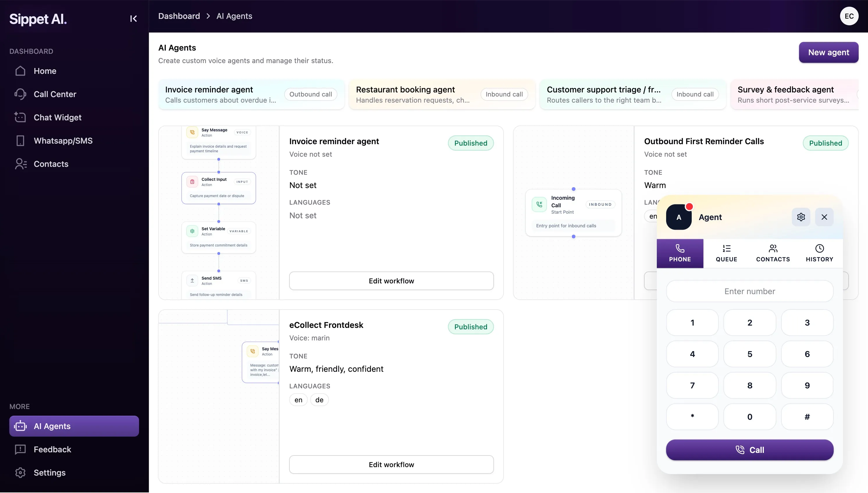The width and height of the screenshot is (868, 493).
Task: Open Chat Widget from the sidebar
Action: [x=57, y=117]
